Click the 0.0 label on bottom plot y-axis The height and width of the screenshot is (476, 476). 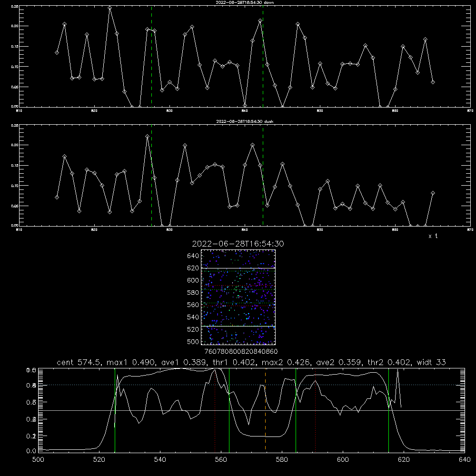31,451
